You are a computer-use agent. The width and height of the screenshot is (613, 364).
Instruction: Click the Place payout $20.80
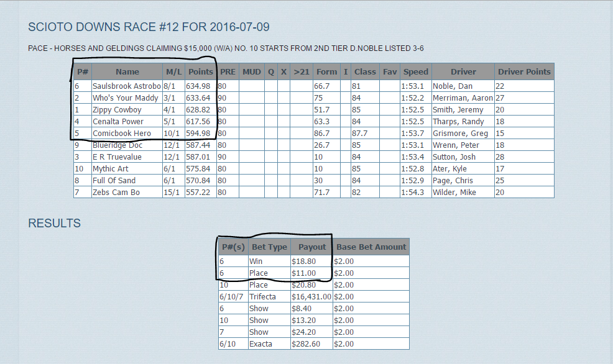tap(303, 284)
